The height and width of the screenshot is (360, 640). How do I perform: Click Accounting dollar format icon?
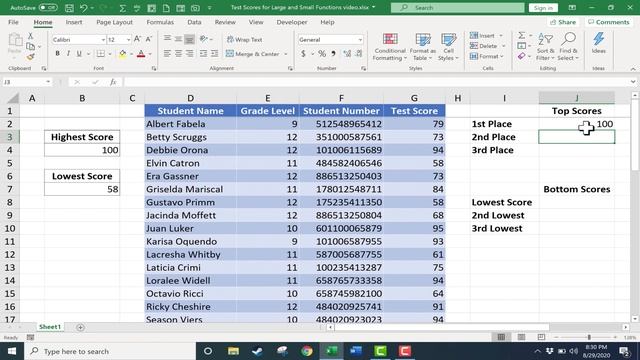point(303,53)
